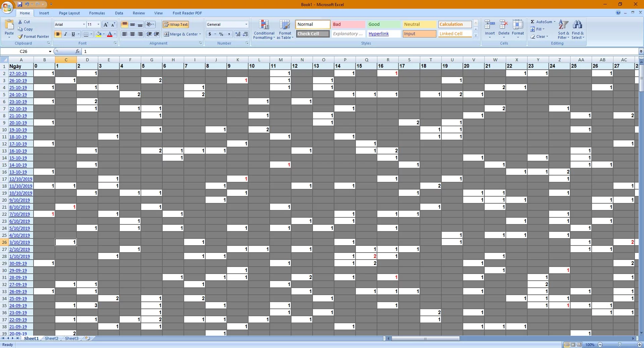Open the font name dropdown showing Arial

pyautogui.click(x=84, y=24)
